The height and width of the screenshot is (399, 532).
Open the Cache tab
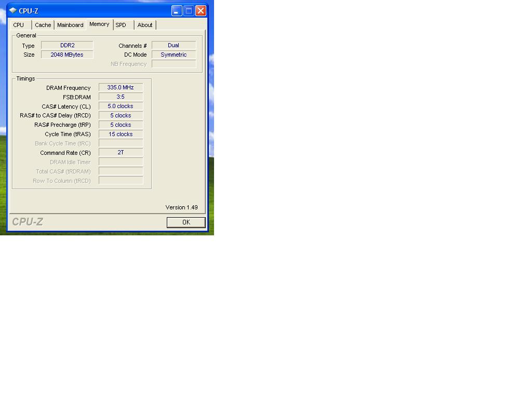(x=43, y=25)
